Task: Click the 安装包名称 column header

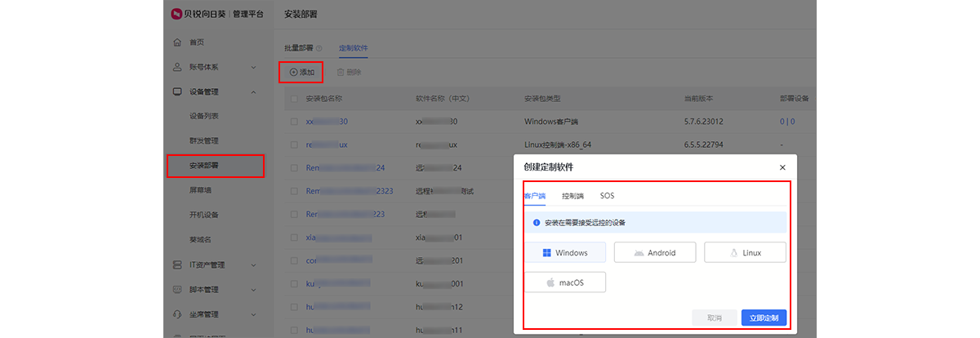Action: click(323, 98)
